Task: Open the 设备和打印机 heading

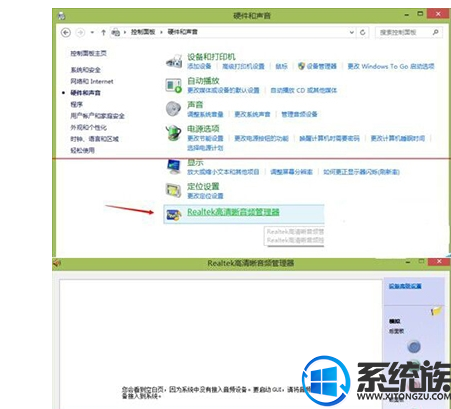Action: (211, 57)
